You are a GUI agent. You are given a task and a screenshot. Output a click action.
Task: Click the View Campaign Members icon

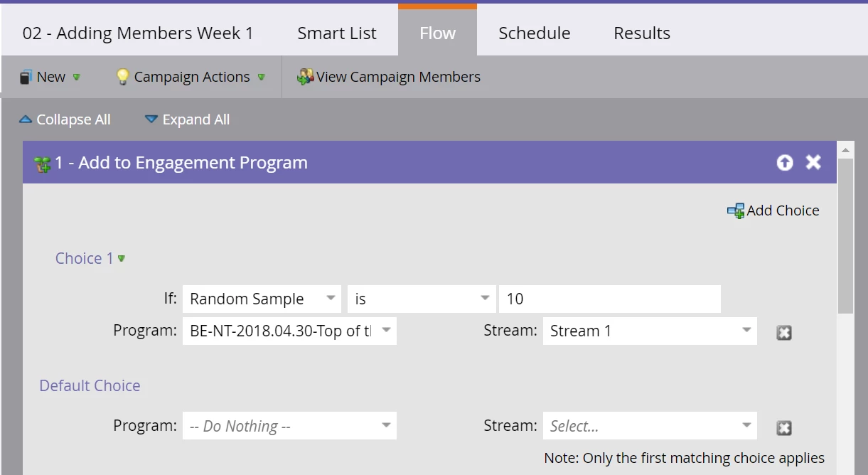tap(306, 77)
